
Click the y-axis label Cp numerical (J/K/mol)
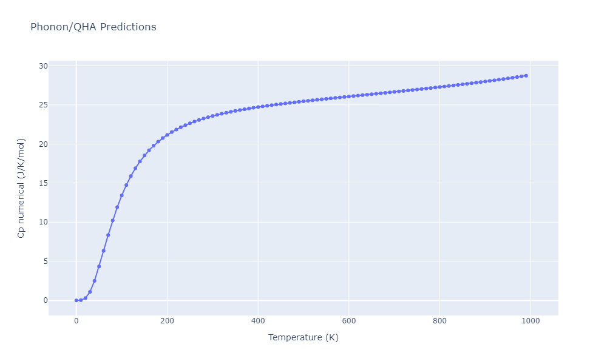[x=21, y=188]
